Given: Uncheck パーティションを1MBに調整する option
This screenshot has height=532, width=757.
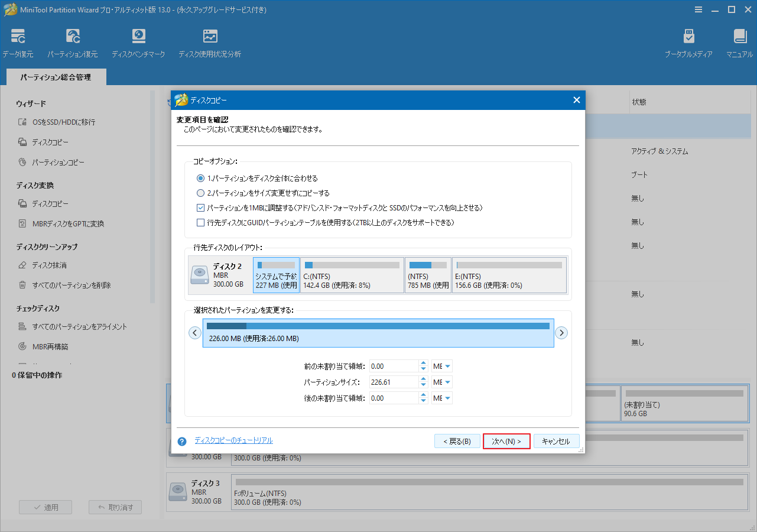Looking at the screenshot, I should (x=200, y=208).
